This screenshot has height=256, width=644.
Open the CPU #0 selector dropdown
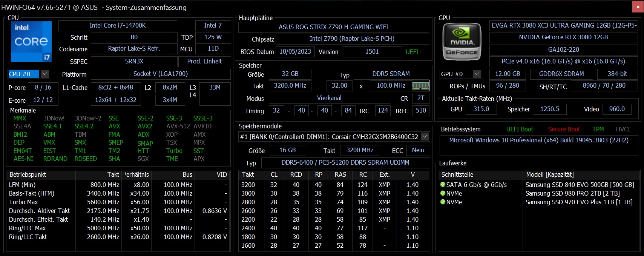(x=45, y=74)
